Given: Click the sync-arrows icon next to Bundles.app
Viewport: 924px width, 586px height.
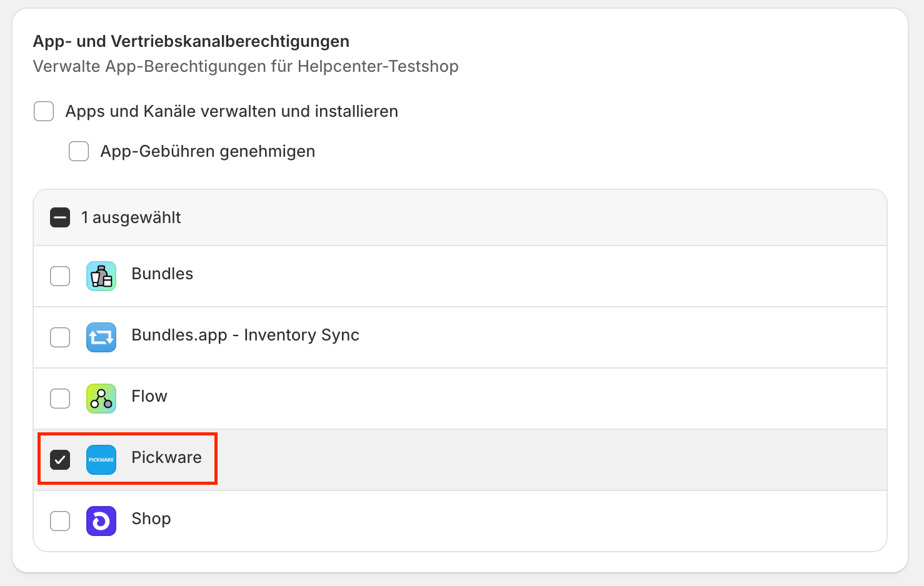Looking at the screenshot, I should click(101, 337).
